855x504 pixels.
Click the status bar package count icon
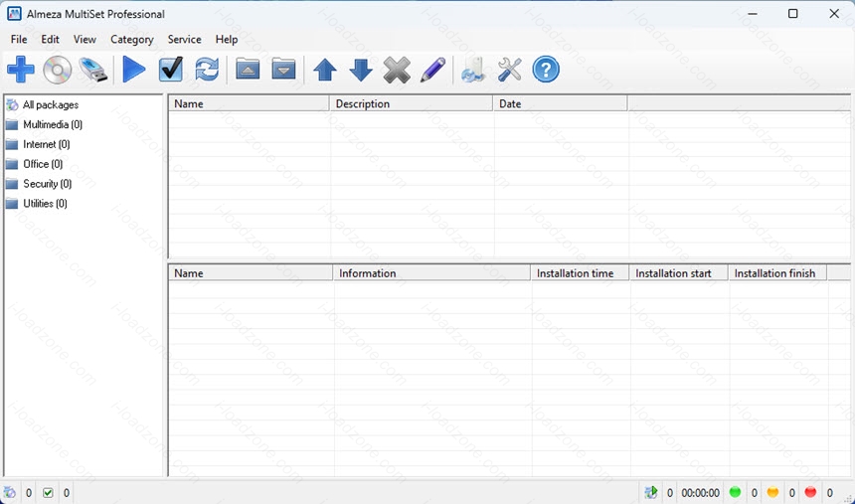(x=10, y=493)
